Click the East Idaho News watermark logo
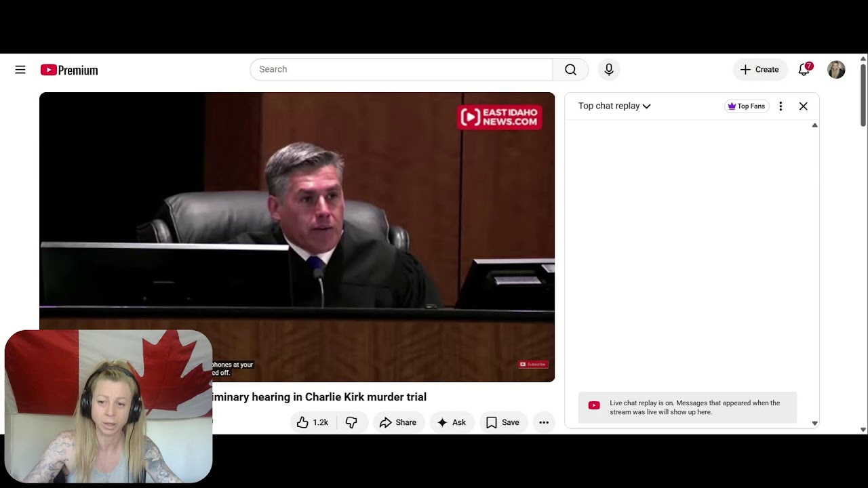This screenshot has height=488, width=868. point(500,117)
